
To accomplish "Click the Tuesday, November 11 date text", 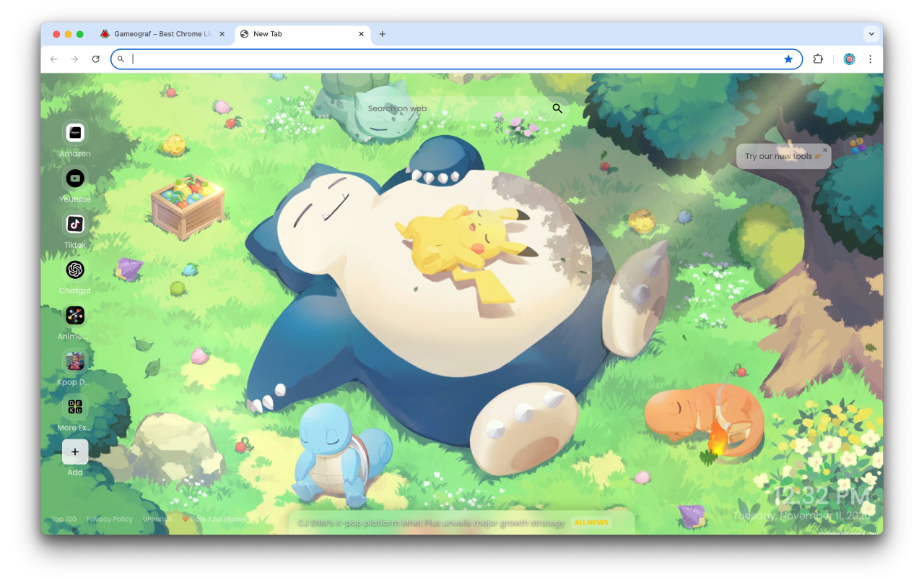I will (x=803, y=516).
